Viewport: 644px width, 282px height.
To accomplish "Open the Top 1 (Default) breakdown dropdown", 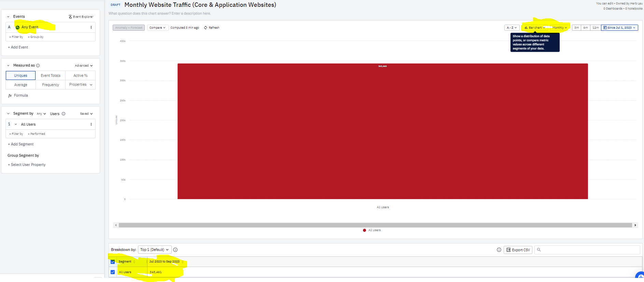I will point(154,250).
